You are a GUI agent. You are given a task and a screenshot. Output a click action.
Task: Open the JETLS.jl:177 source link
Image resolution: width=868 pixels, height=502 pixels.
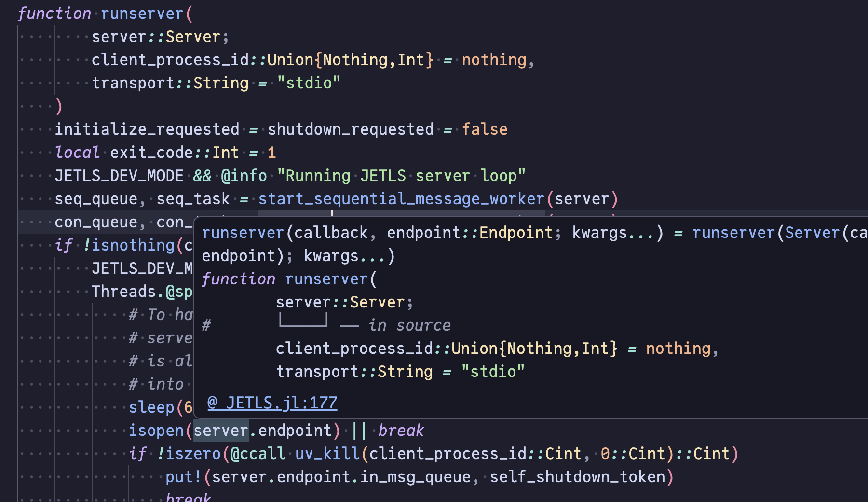point(272,403)
